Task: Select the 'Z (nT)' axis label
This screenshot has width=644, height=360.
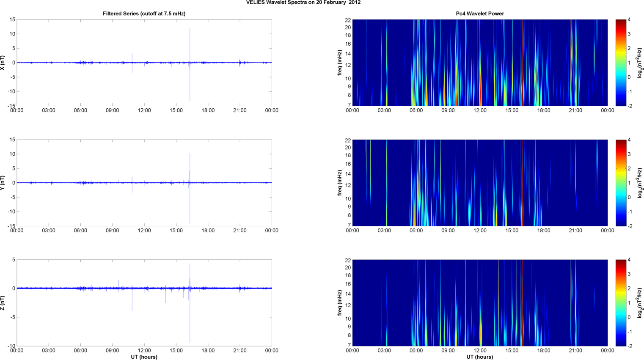Action: tap(3, 303)
